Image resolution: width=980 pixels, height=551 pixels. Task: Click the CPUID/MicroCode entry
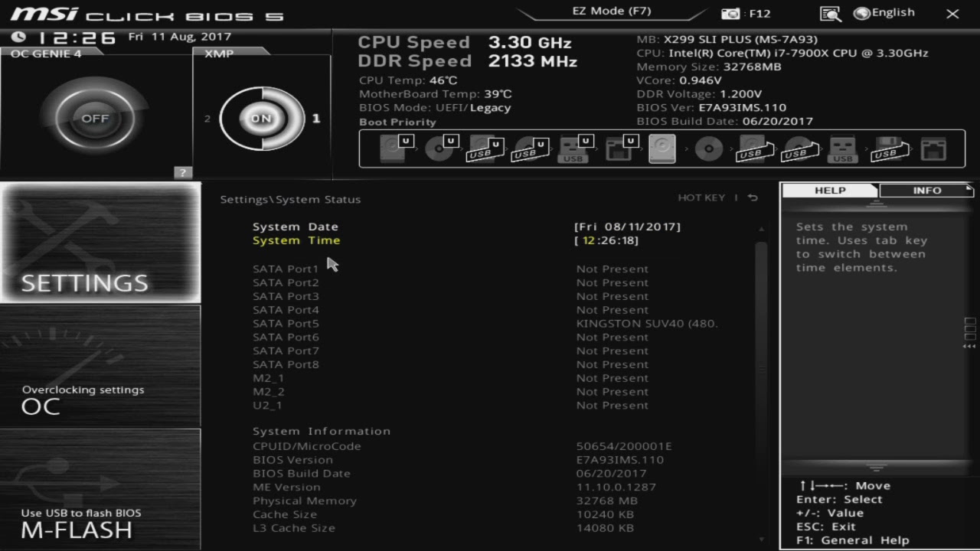(x=306, y=446)
